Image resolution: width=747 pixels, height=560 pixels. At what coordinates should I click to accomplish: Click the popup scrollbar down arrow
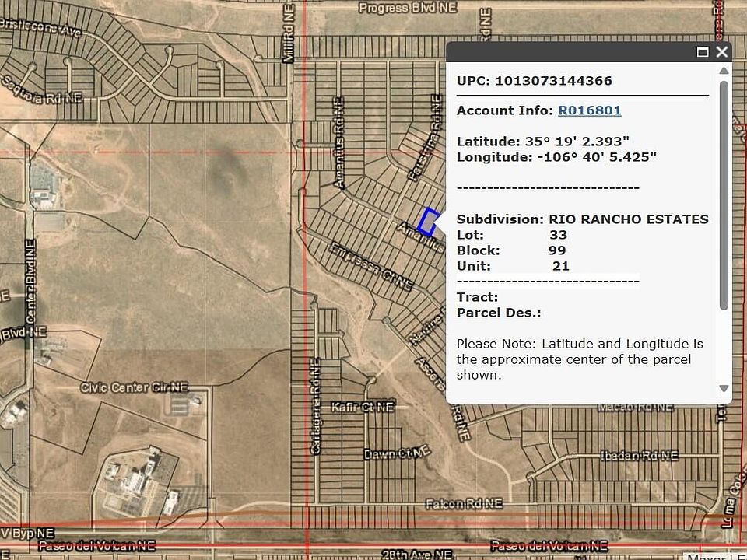(724, 388)
